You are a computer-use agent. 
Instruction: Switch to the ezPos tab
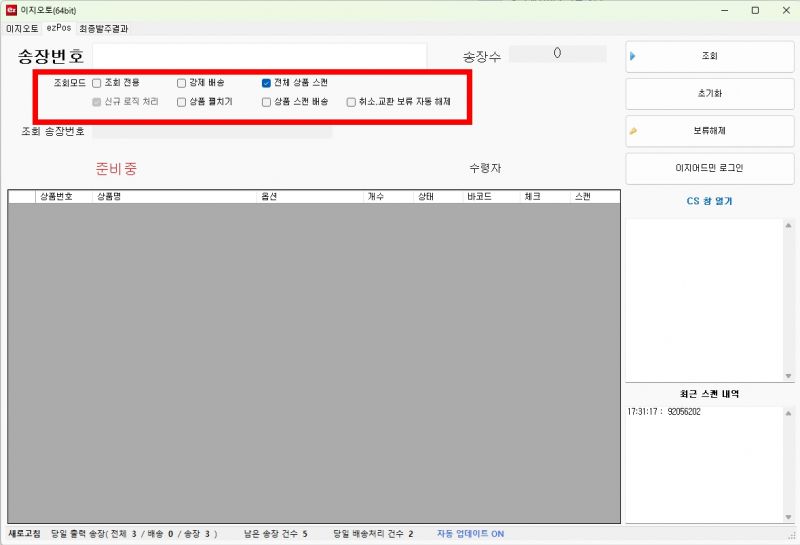pyautogui.click(x=59, y=28)
